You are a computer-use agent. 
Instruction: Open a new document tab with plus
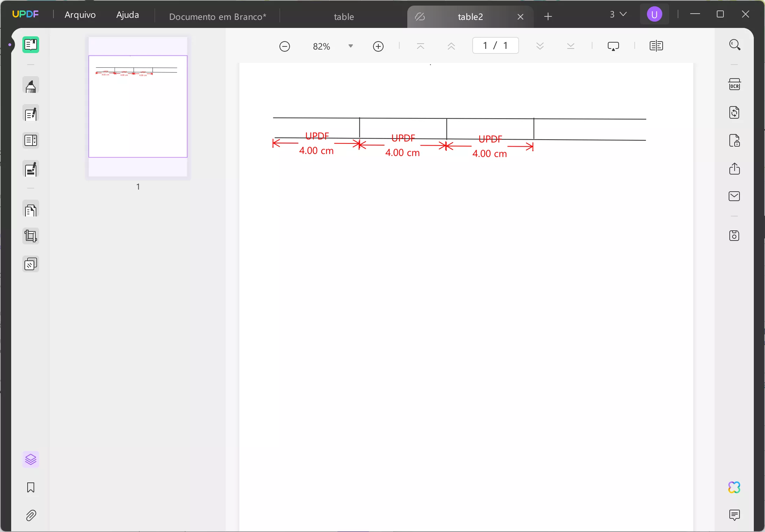click(547, 16)
